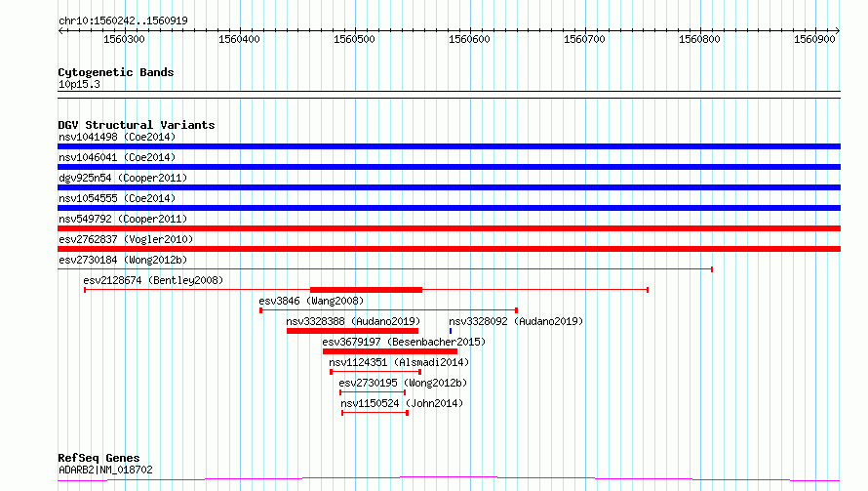Click the esv2730195 red line feature

pos(373,392)
